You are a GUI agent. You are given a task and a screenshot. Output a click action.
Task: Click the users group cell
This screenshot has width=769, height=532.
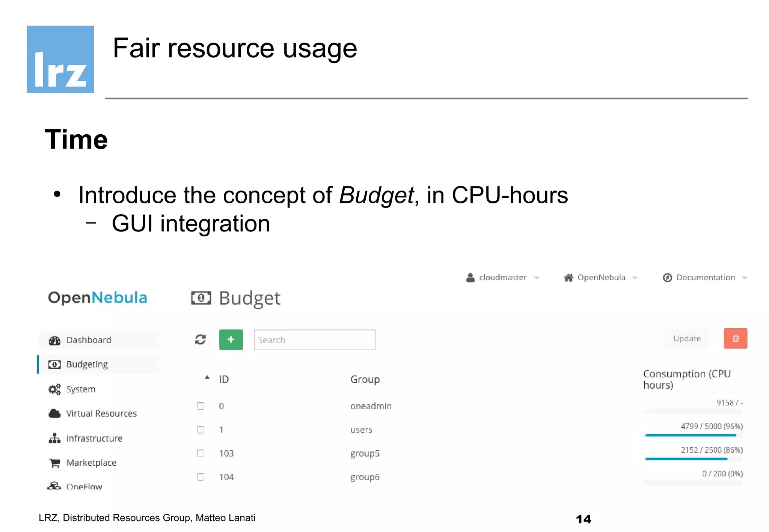tap(361, 430)
